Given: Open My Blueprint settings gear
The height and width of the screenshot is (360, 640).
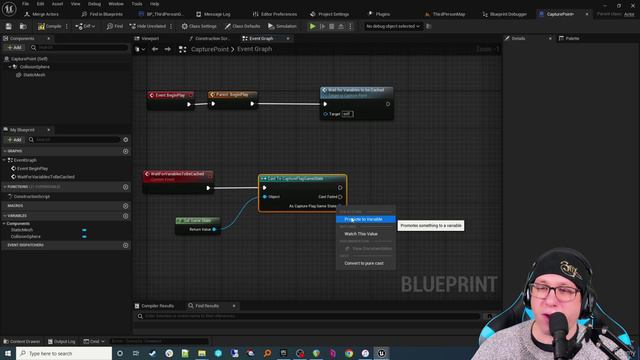Looking at the screenshot, I should coord(126,140).
